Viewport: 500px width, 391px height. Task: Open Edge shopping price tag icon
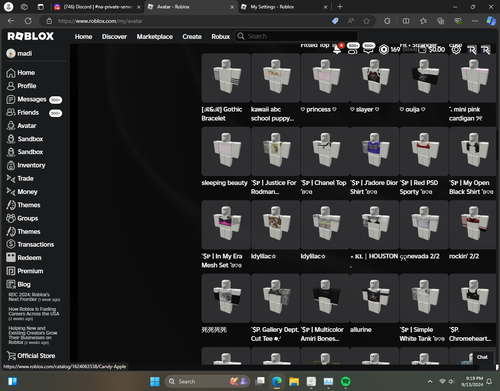pos(335,21)
